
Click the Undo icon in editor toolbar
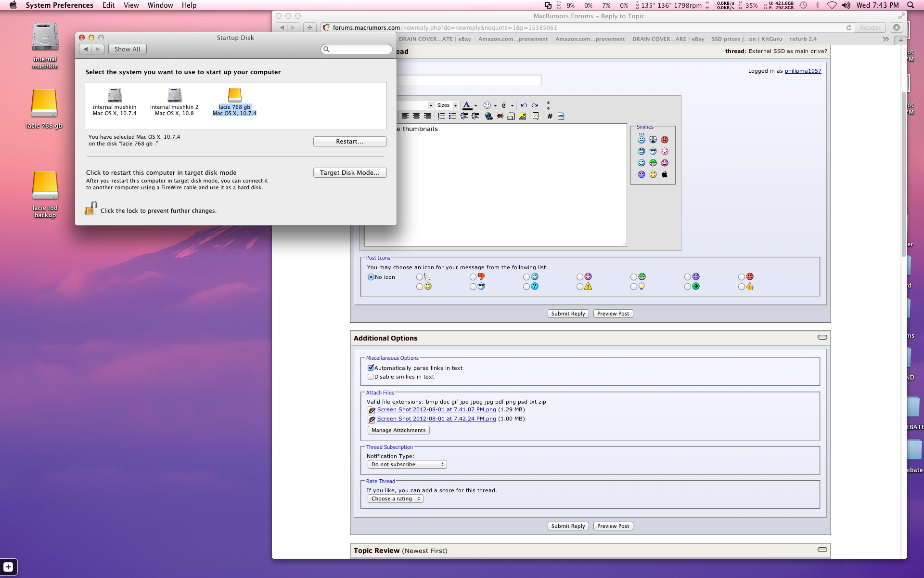(524, 105)
